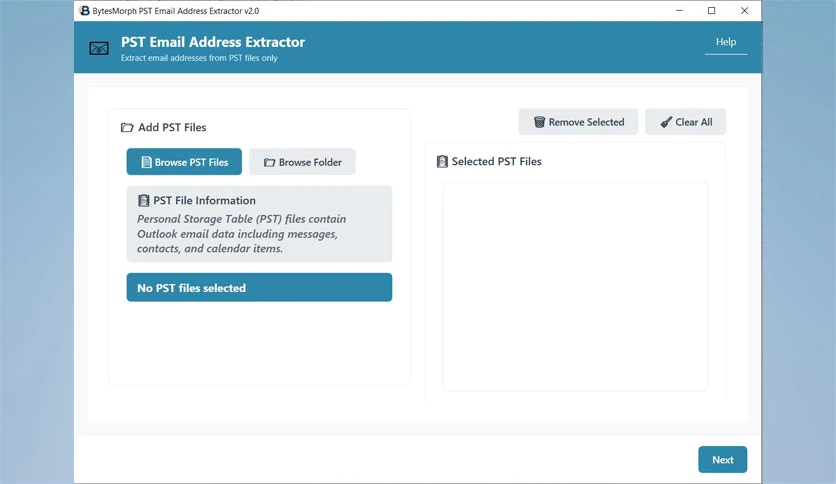The height and width of the screenshot is (484, 836).
Task: Click the window title 'BytesMorph PST Email Address Extractor v2.0'
Action: coord(175,11)
